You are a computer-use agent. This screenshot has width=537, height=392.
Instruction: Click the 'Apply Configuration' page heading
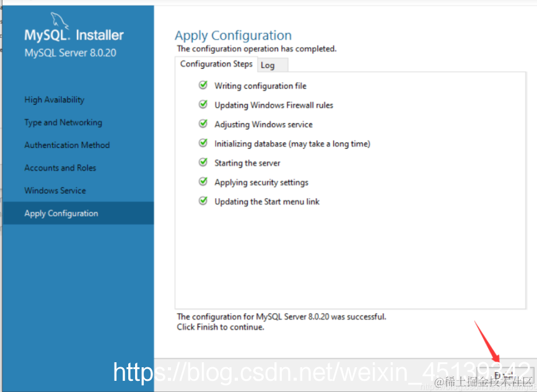(x=234, y=35)
